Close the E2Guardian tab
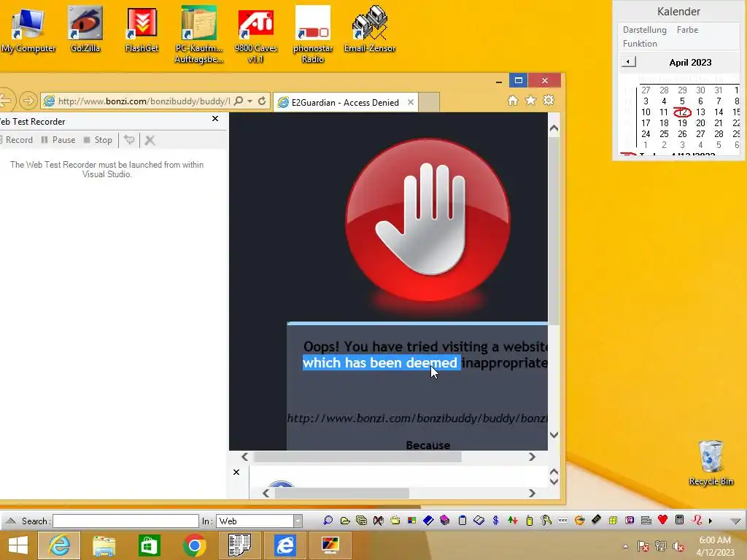Screen dimensions: 747x560 coord(411,102)
